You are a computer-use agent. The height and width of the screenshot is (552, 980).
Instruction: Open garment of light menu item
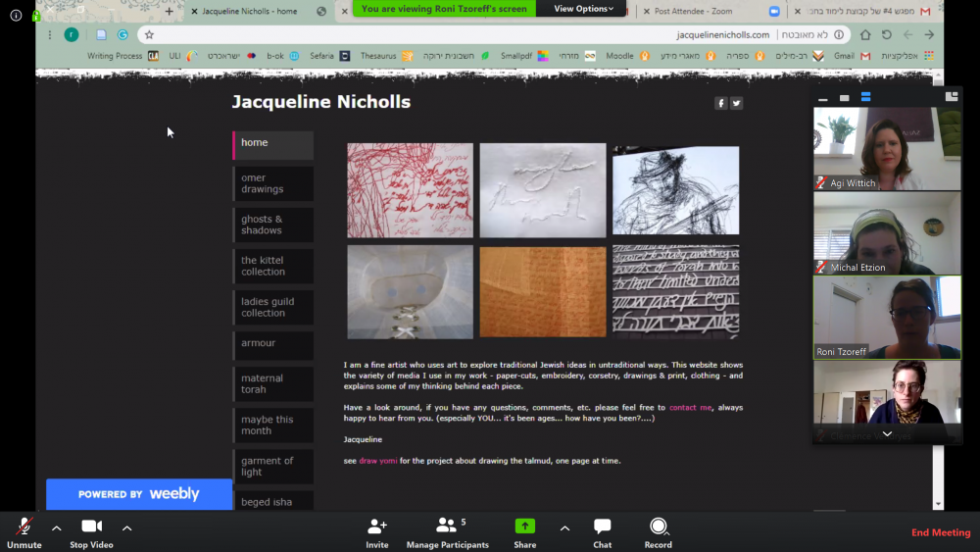pyautogui.click(x=273, y=467)
